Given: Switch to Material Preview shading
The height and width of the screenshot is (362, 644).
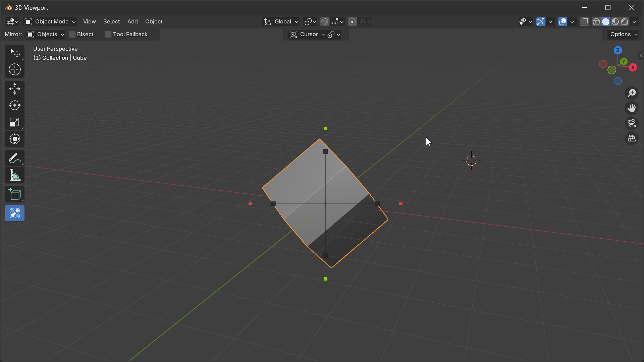Looking at the screenshot, I should coord(615,21).
